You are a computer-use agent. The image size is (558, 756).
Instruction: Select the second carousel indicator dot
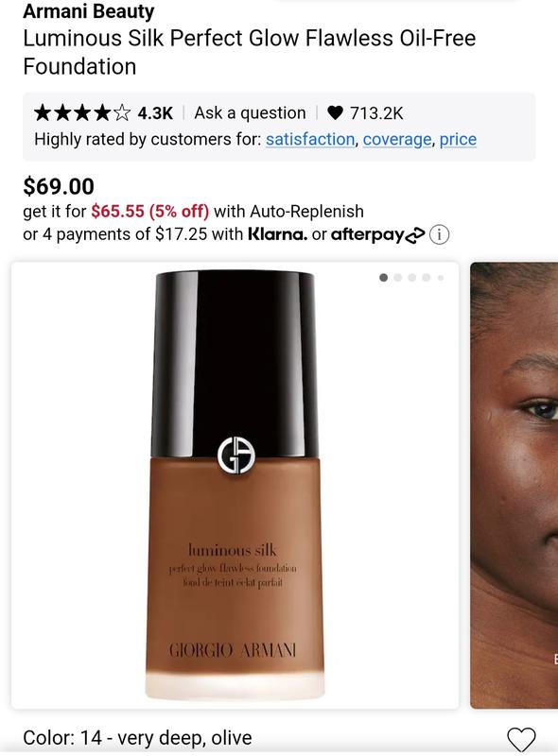point(398,277)
